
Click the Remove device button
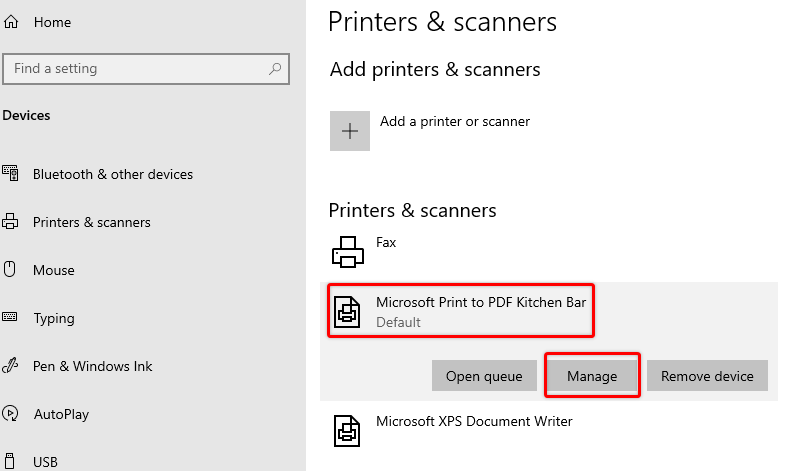(707, 376)
